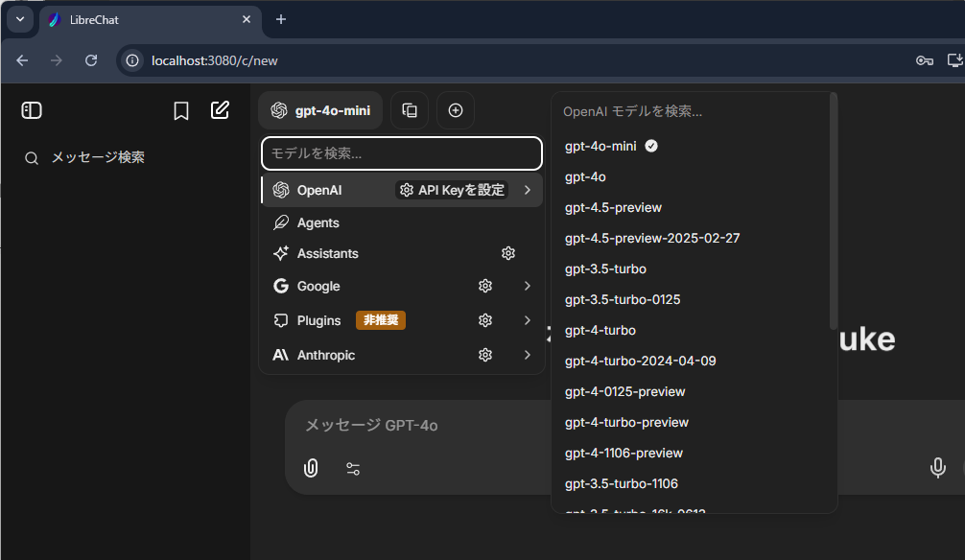
Task: Expand the Google submenu chevron
Action: 528,286
